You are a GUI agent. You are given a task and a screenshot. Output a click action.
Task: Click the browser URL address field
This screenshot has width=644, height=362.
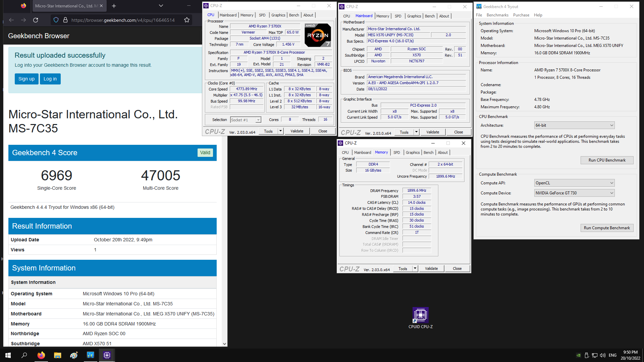(x=123, y=20)
